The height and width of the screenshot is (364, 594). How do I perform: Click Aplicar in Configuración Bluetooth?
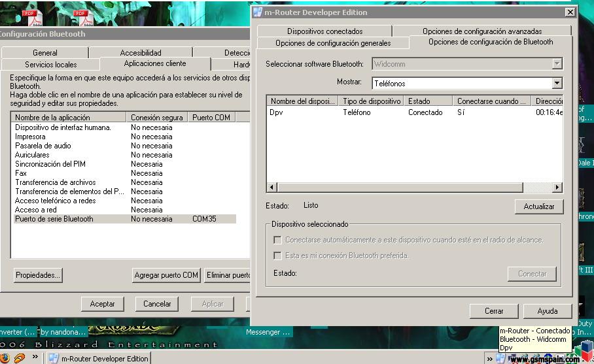pos(212,304)
